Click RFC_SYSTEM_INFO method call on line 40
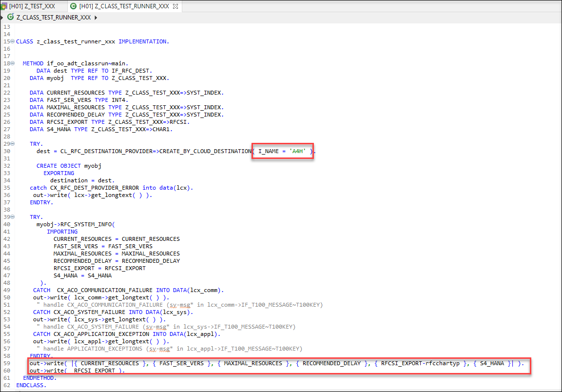The image size is (562, 392). pos(86,224)
